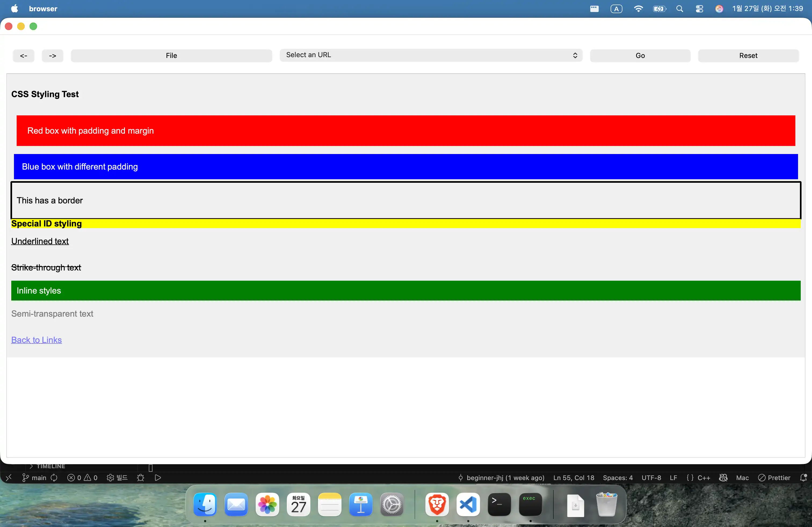Open Brave browser from the dock
The width and height of the screenshot is (812, 527).
(x=437, y=504)
